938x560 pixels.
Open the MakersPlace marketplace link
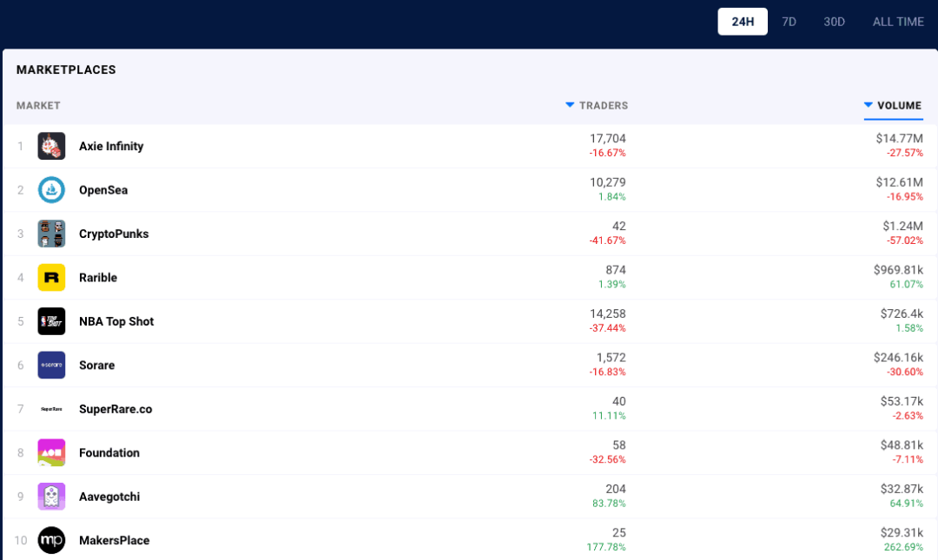(x=115, y=540)
